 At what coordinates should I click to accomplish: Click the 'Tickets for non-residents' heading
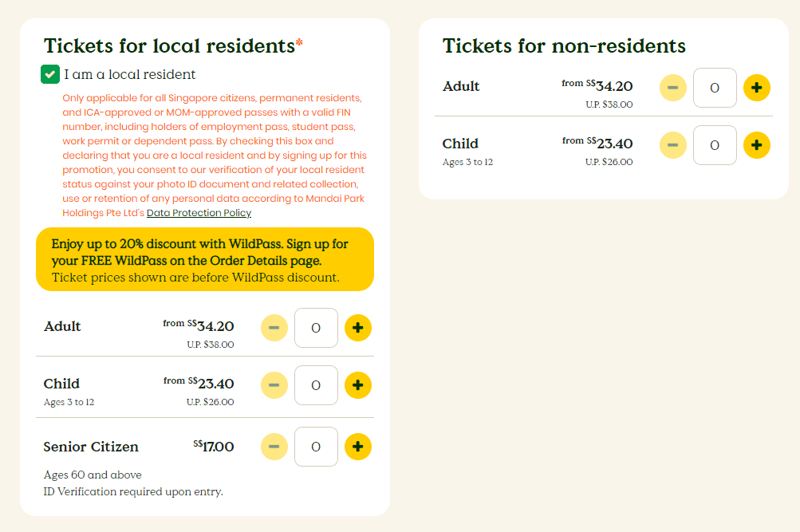(564, 45)
